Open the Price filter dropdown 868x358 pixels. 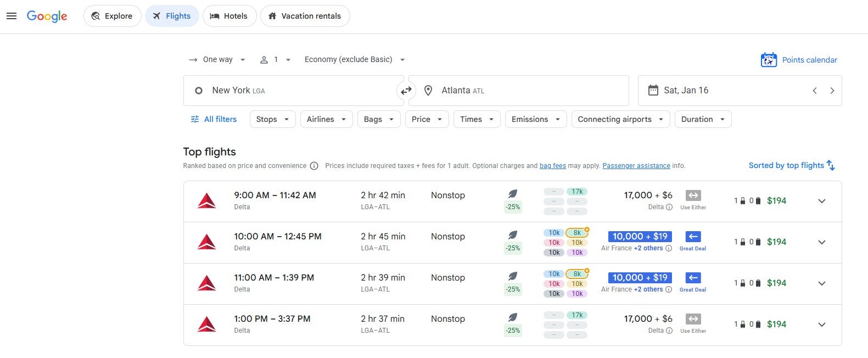click(x=427, y=119)
